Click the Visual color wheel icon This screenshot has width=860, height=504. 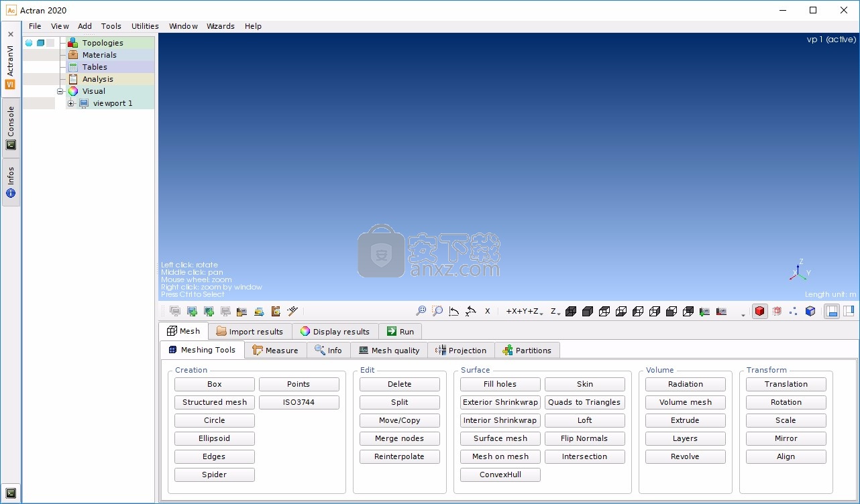73,91
